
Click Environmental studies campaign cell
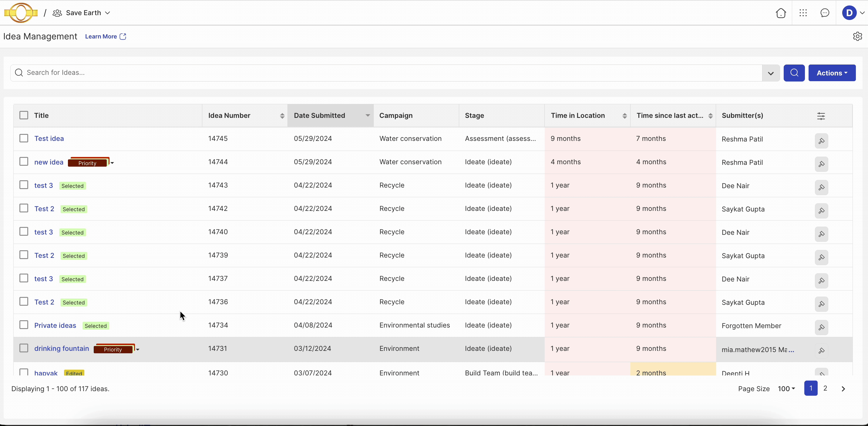click(415, 325)
